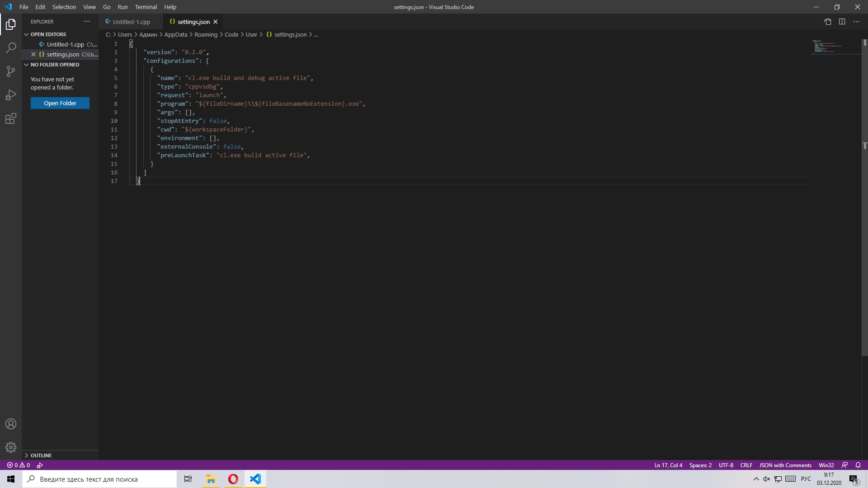Change line endings via CRLF indicator

coord(746,465)
